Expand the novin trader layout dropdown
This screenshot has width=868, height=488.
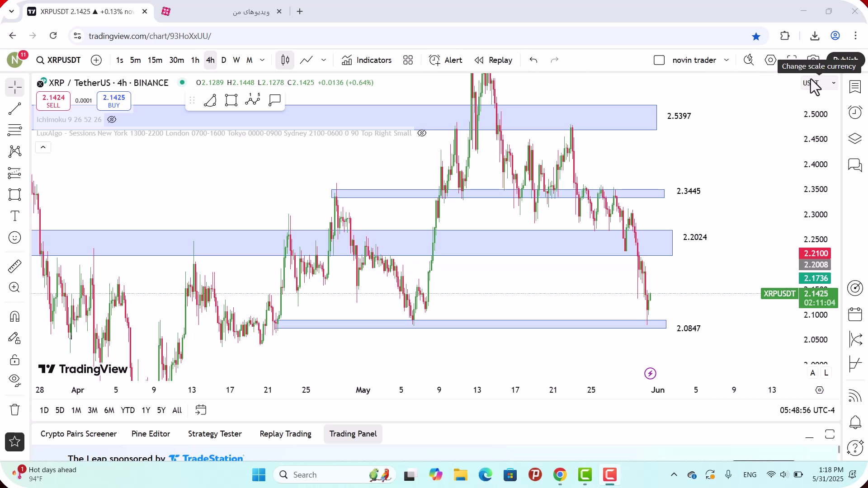(x=726, y=60)
